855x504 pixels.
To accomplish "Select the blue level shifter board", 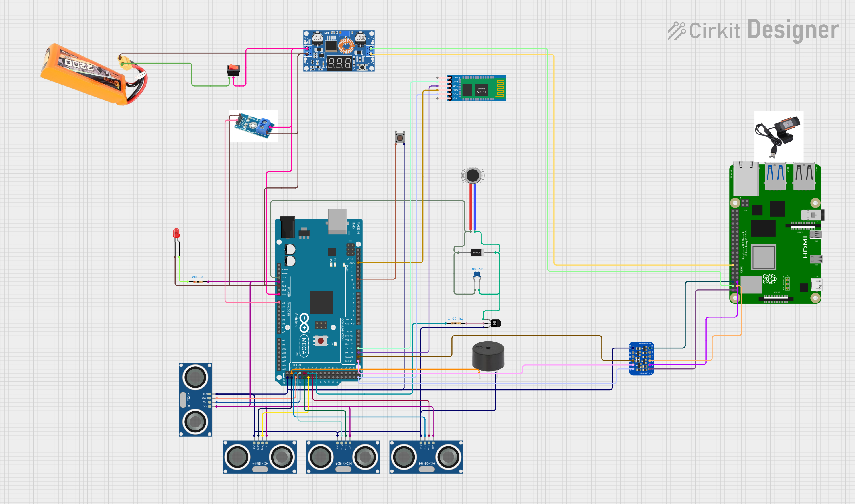I will [x=641, y=359].
